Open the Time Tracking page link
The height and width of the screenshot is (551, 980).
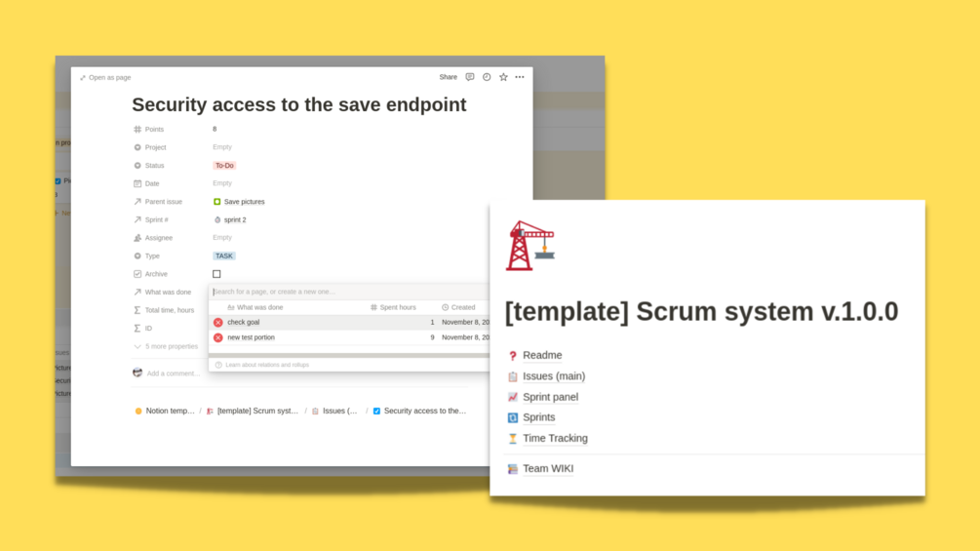click(x=555, y=438)
